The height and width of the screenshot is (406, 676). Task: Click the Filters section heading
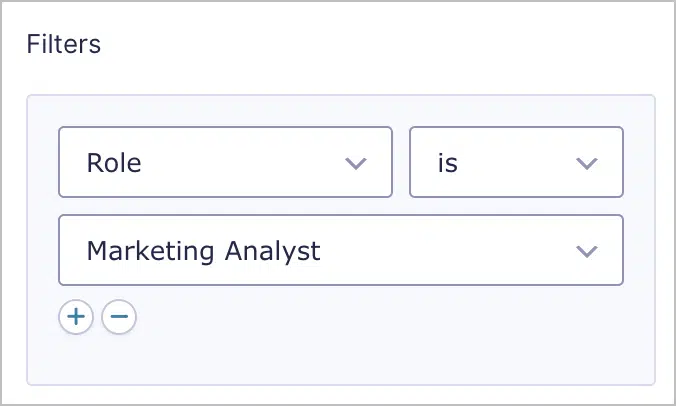64,44
